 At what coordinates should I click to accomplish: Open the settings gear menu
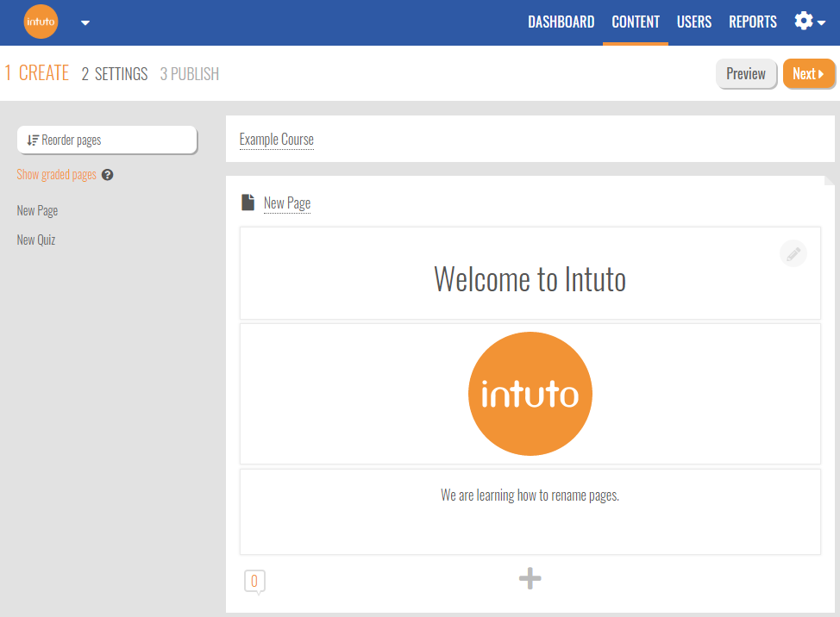809,22
